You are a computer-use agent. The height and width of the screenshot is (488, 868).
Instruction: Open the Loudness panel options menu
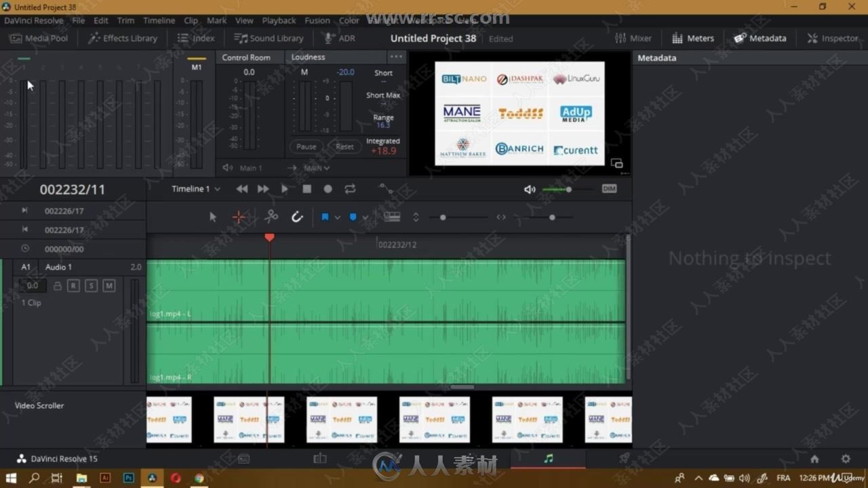pyautogui.click(x=396, y=57)
